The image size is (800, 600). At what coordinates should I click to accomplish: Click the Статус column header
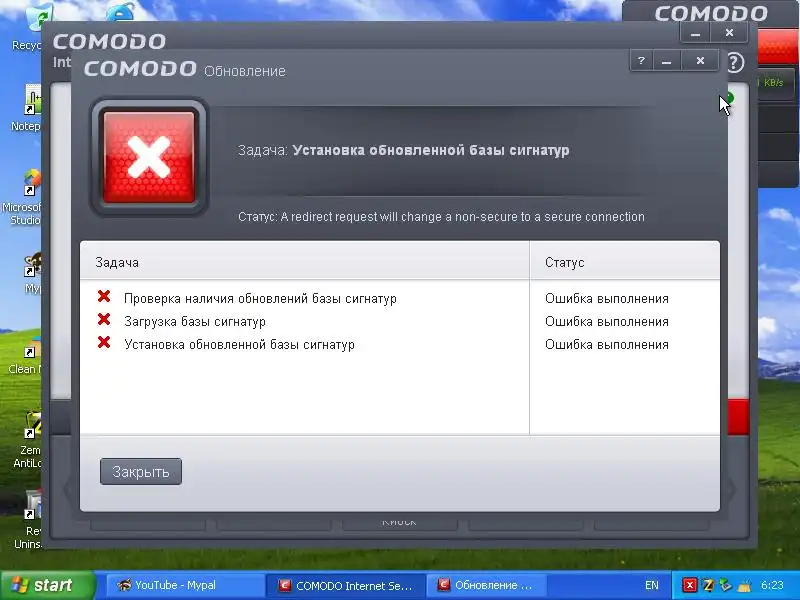point(625,262)
